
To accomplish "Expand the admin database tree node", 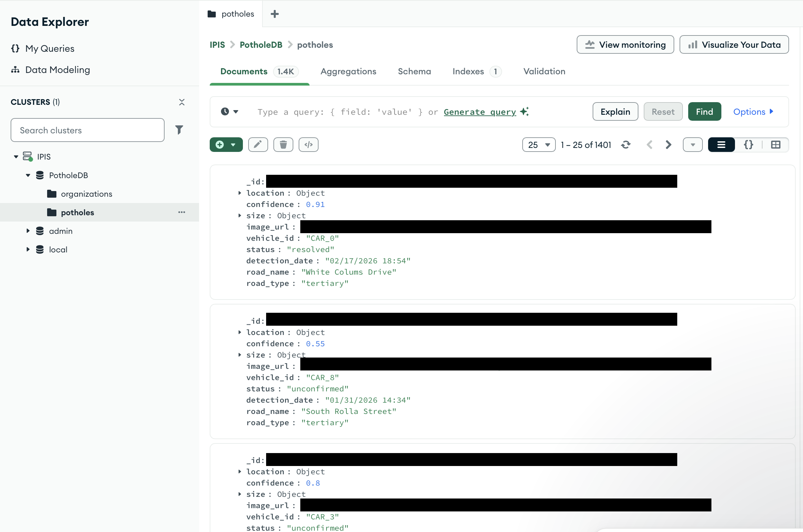I will (x=28, y=231).
